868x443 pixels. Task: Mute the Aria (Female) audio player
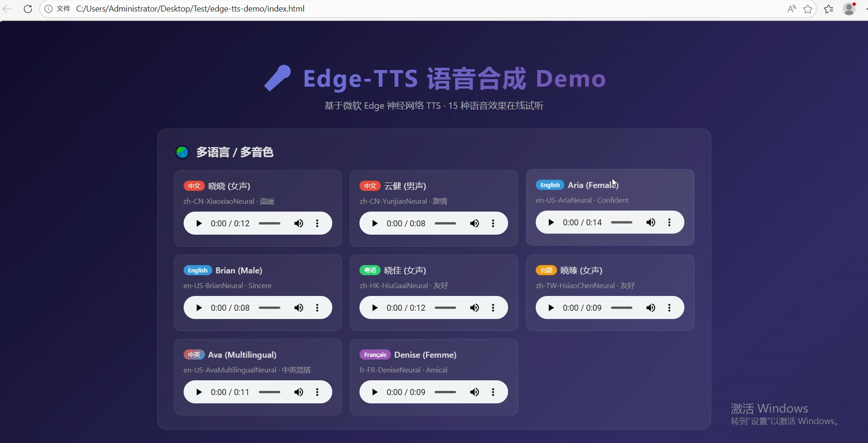(x=651, y=223)
